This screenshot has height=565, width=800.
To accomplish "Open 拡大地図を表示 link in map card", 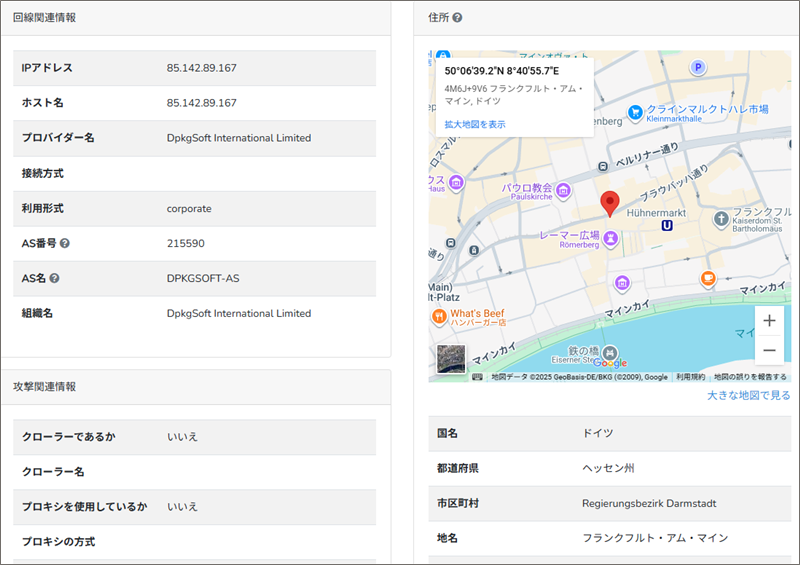I will (475, 124).
